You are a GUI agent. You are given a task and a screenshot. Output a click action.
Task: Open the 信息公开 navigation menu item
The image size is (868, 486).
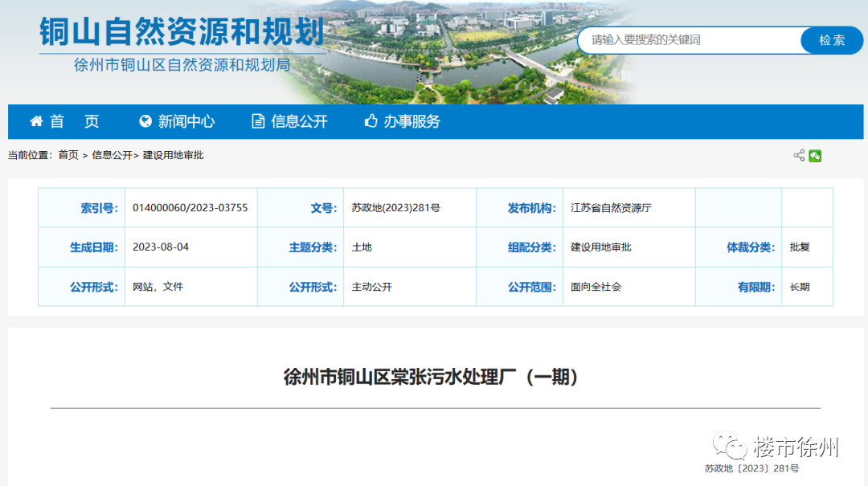click(300, 121)
